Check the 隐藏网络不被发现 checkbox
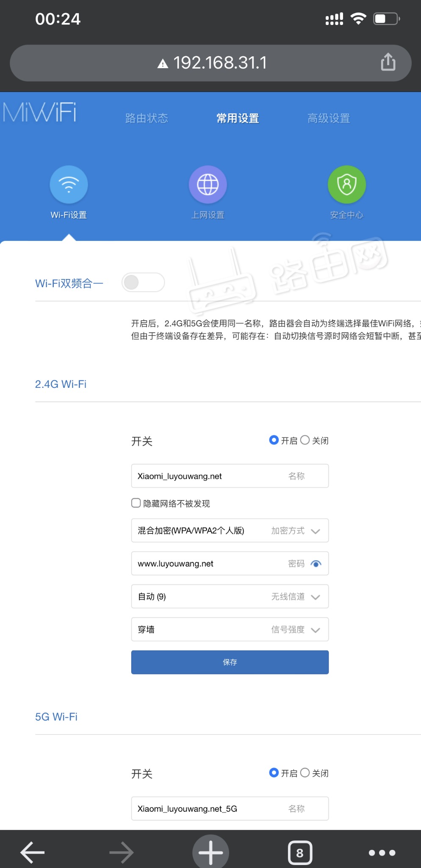Viewport: 421px width, 868px height. coord(136,503)
